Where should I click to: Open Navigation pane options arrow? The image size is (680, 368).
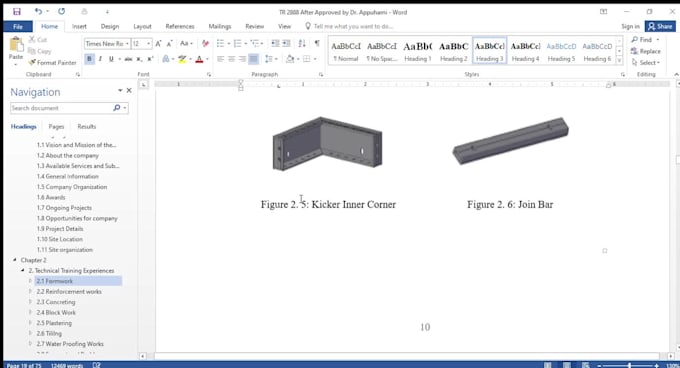(120, 90)
